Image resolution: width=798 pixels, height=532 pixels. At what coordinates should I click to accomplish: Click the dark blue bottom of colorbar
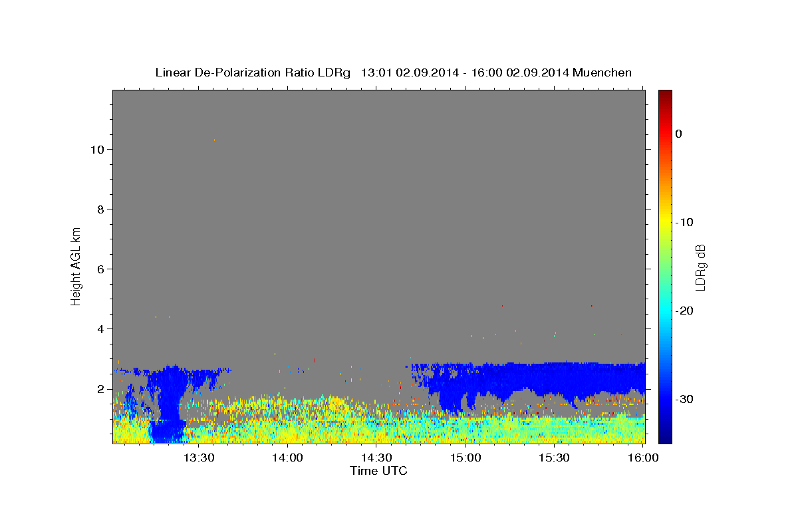tap(665, 438)
